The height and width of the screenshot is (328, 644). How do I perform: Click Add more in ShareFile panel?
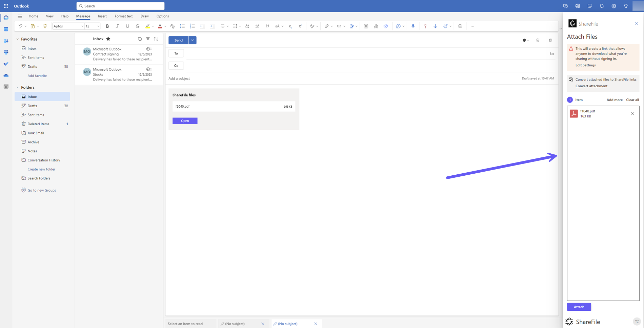coord(615,100)
